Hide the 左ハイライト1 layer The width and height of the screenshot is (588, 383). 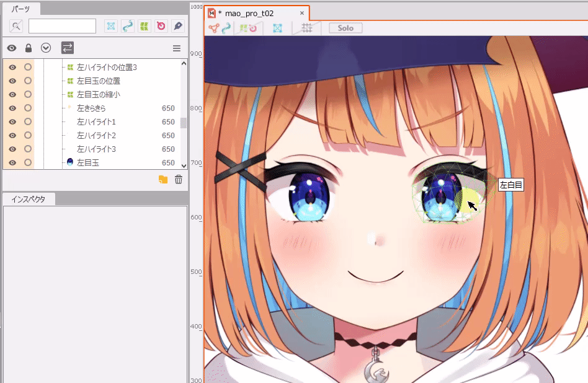12,122
